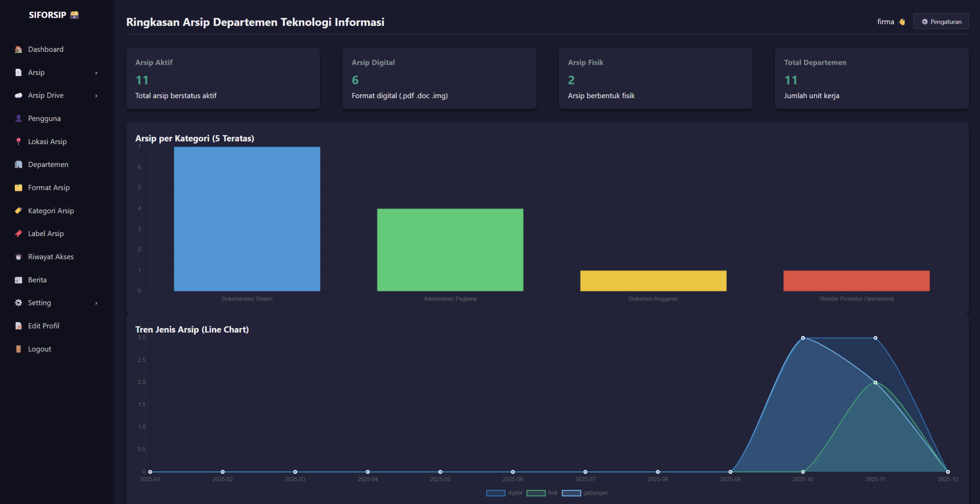Screen dimensions: 980x504
Task: Click the blue Dokumentasi Sistem bar
Action: (247, 219)
